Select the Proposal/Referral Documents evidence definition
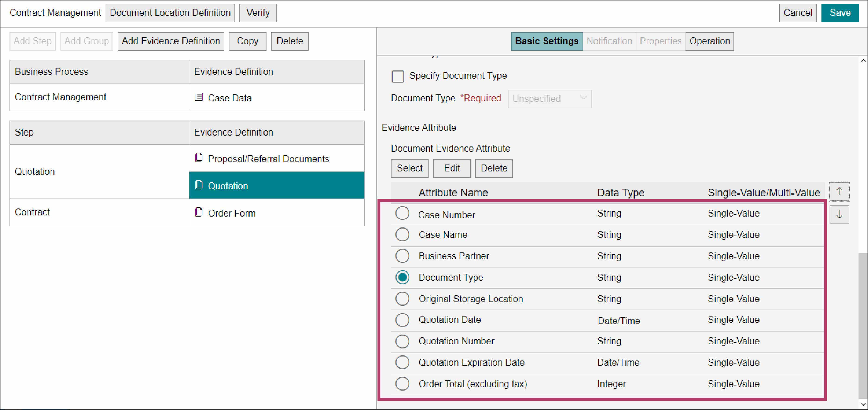This screenshot has width=868, height=410. [277, 158]
